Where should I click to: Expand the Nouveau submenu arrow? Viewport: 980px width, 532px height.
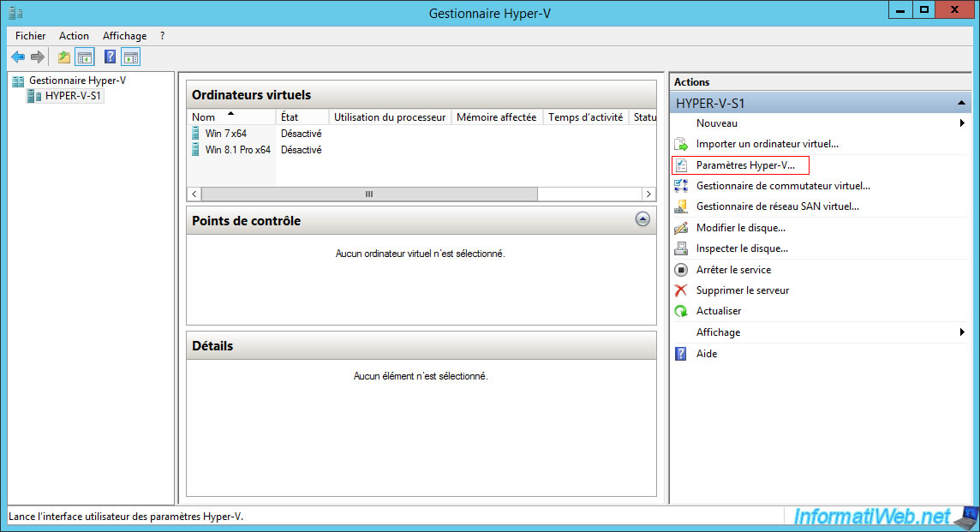(962, 123)
